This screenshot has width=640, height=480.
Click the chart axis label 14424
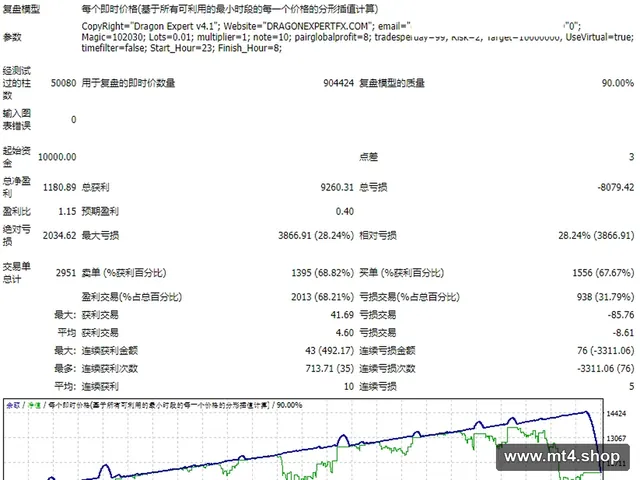pos(616,414)
